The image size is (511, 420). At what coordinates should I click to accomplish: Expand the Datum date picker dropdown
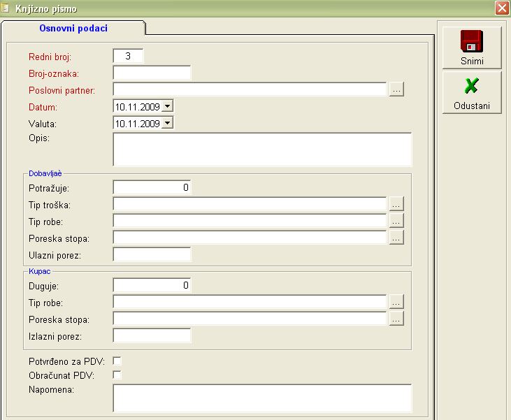pyautogui.click(x=167, y=106)
